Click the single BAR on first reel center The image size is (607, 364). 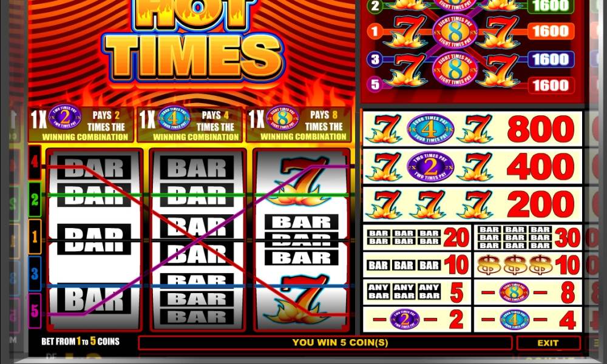[94, 239]
